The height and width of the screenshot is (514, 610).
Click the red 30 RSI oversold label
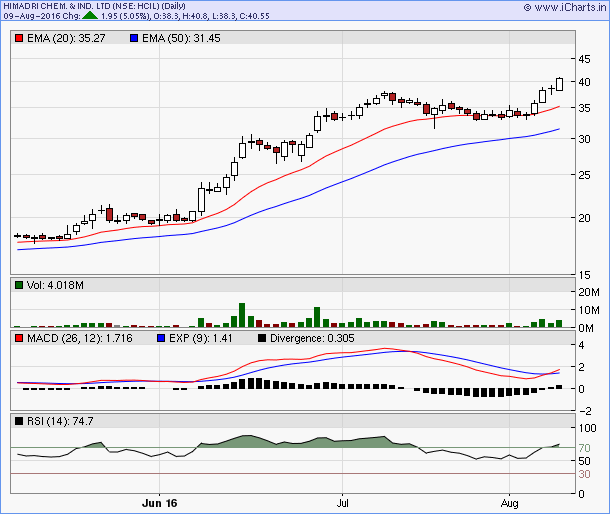[x=584, y=474]
